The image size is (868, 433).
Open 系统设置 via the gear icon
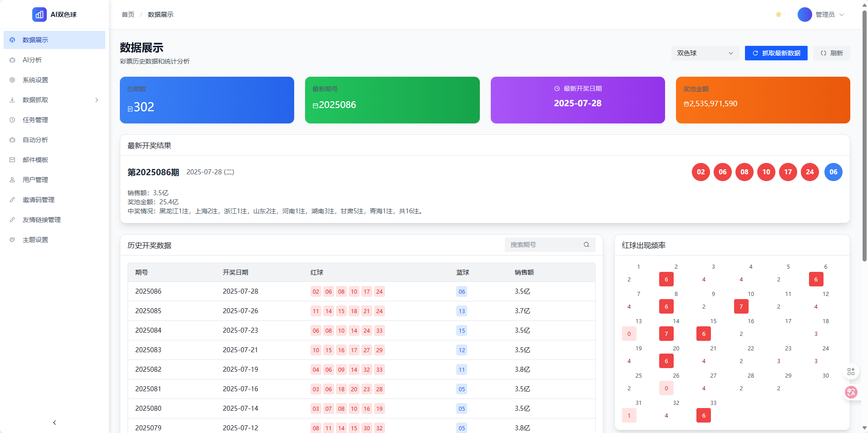pos(12,80)
